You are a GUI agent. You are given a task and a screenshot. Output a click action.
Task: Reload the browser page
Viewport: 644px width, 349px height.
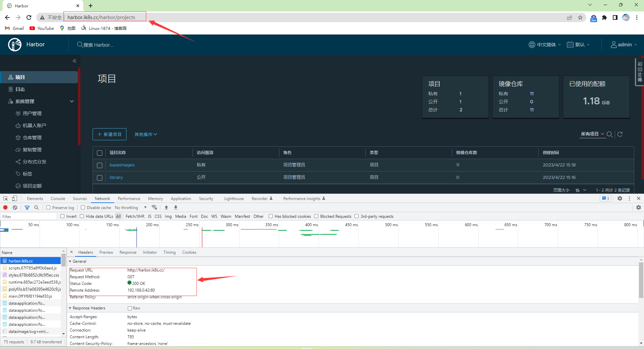click(x=29, y=17)
